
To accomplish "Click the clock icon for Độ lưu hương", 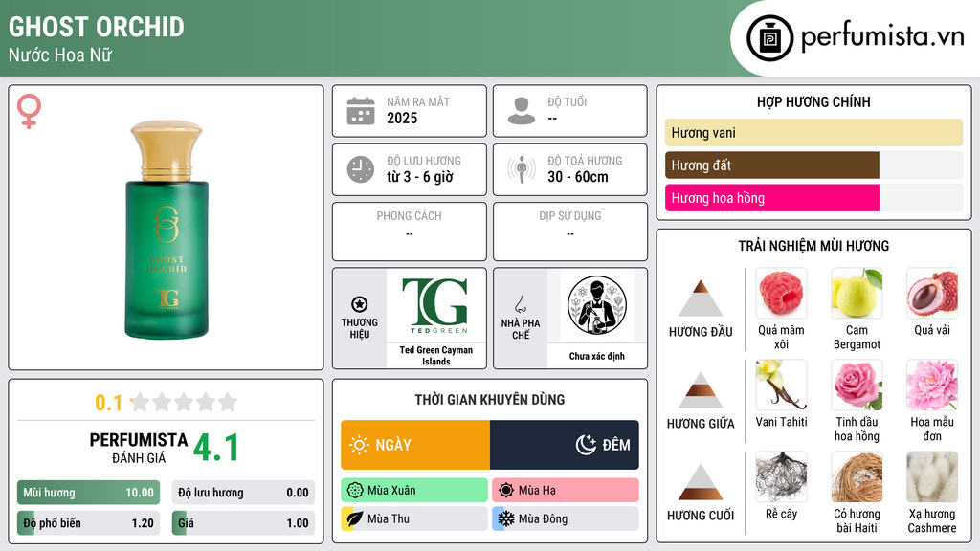I will pyautogui.click(x=361, y=169).
